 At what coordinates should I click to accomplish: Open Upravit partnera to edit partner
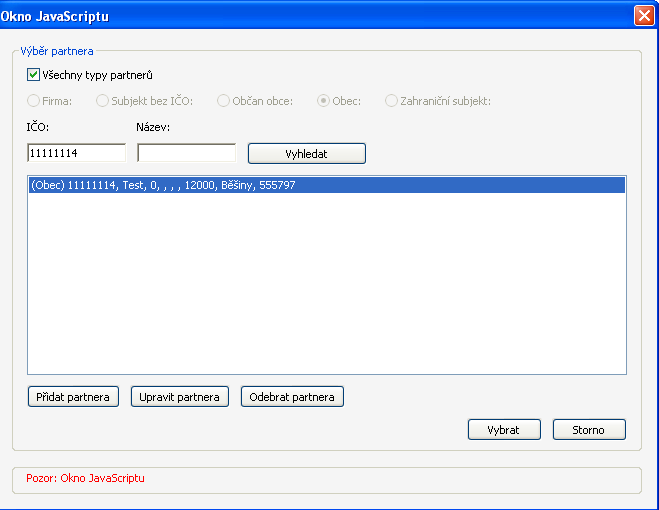pyautogui.click(x=180, y=396)
